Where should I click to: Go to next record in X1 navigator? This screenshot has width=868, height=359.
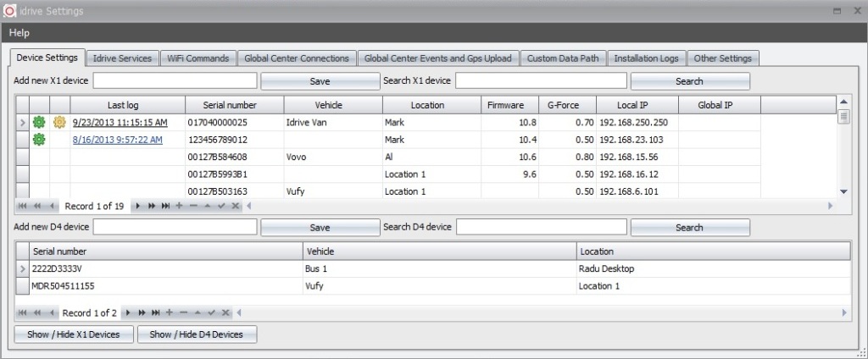coord(138,207)
